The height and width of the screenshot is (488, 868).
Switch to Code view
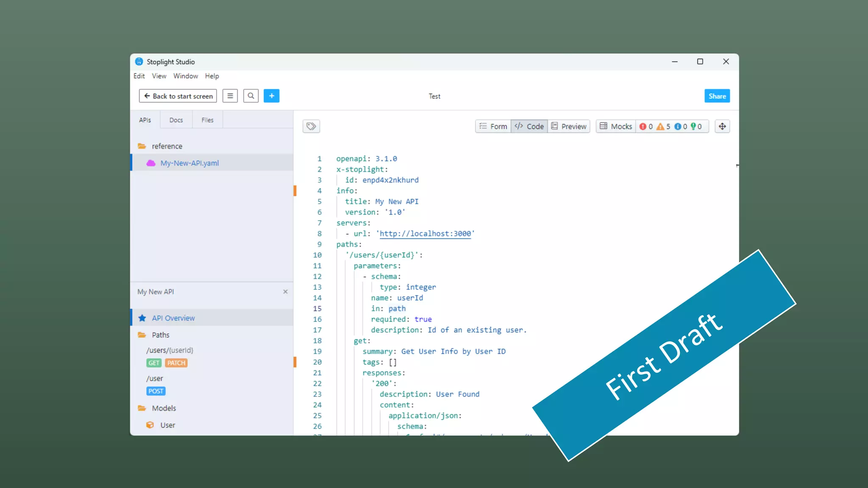click(x=529, y=126)
